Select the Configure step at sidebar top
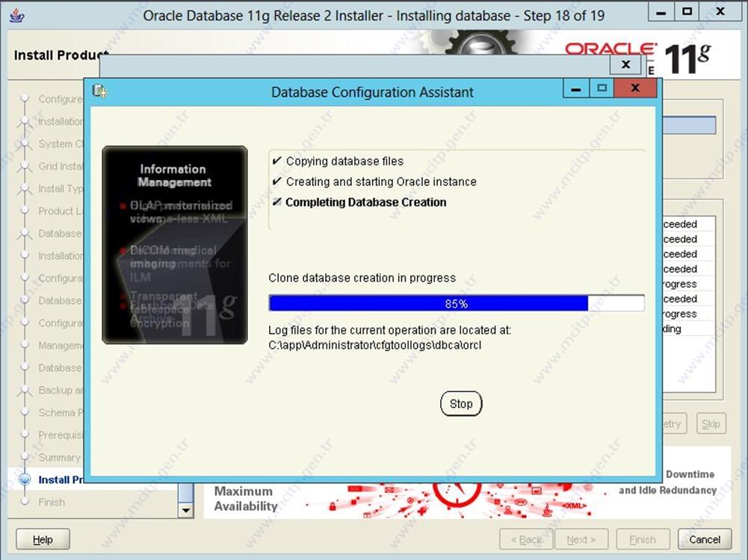The width and height of the screenshot is (748, 560). (x=61, y=99)
